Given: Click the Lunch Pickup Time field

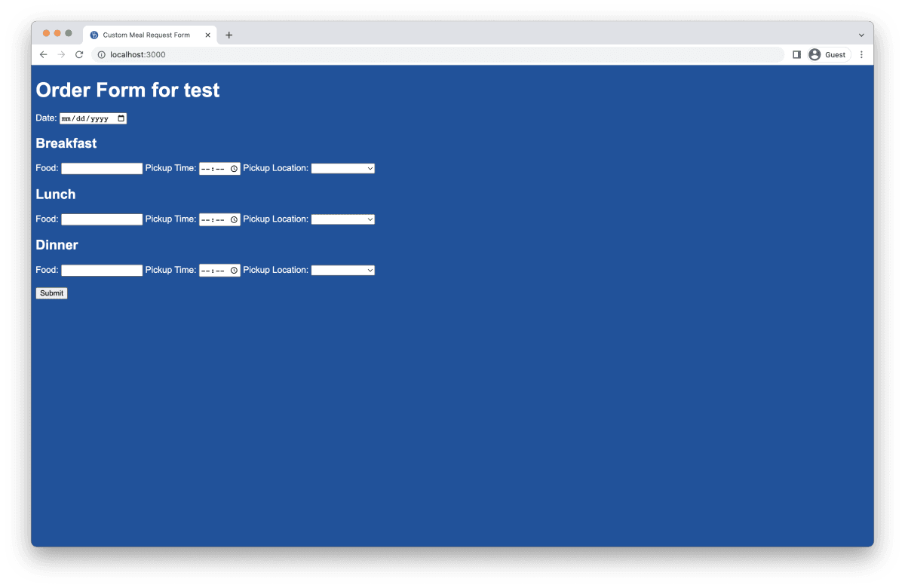Looking at the screenshot, I should coord(219,219).
